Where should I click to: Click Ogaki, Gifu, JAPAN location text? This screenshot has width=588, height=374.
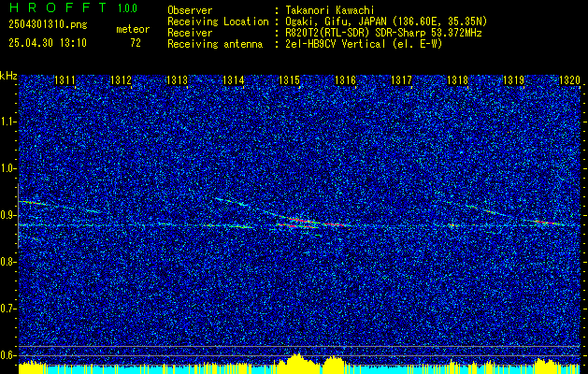(x=386, y=22)
